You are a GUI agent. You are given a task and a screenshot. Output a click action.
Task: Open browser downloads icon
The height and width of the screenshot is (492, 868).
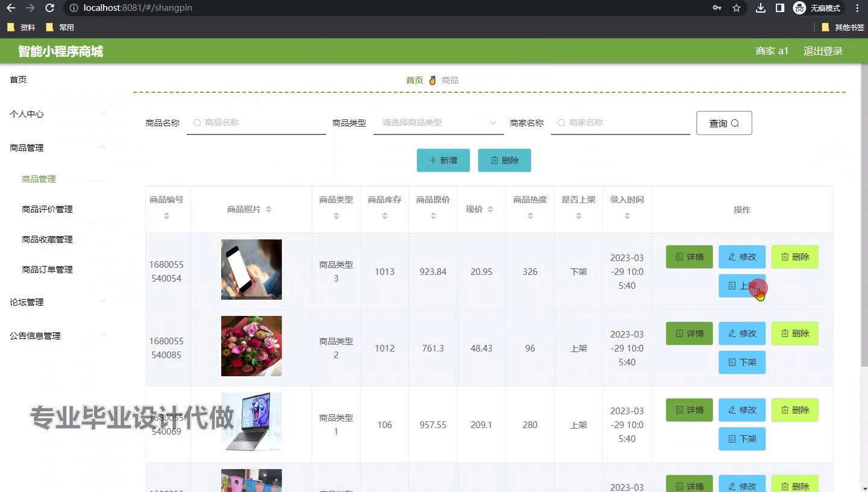click(x=761, y=8)
